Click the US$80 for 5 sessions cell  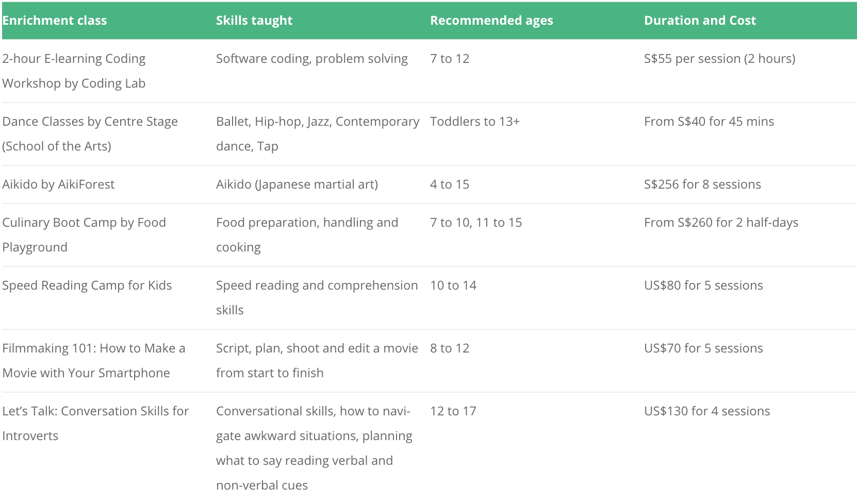coord(703,285)
